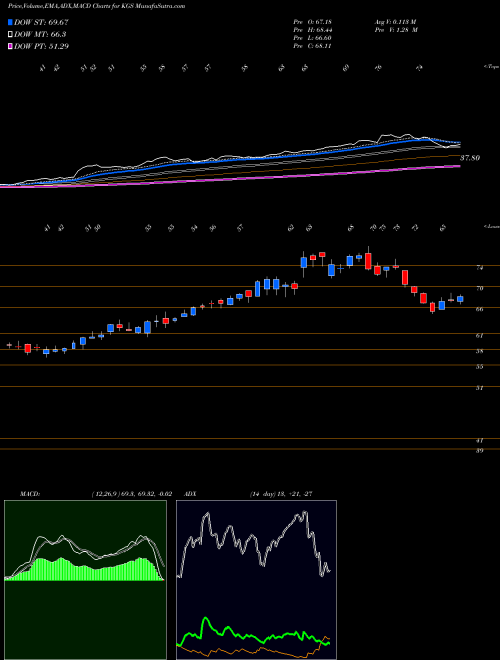Click the white DOW MT legend swatch

pyautogui.click(x=10, y=34)
